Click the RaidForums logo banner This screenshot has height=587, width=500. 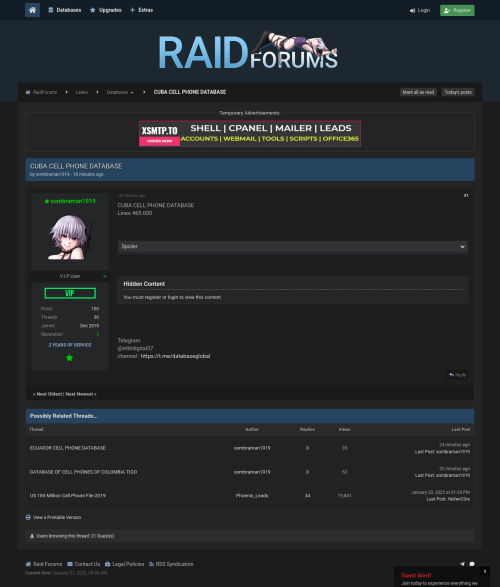click(x=249, y=51)
